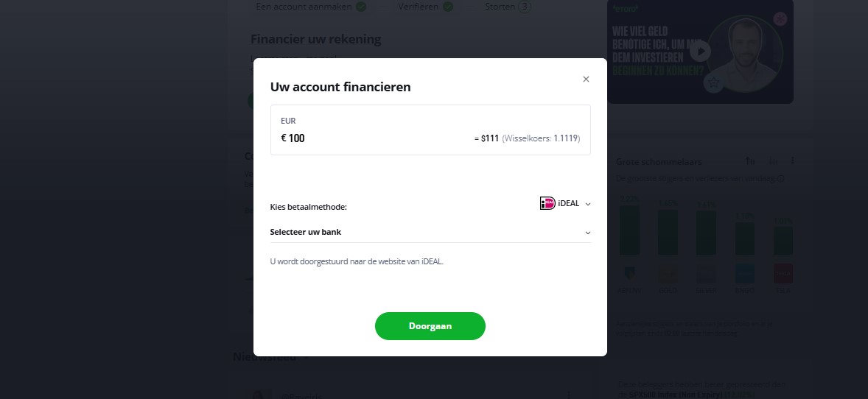Click the iDEAL logo icon
Image resolution: width=868 pixels, height=399 pixels.
[x=547, y=203]
